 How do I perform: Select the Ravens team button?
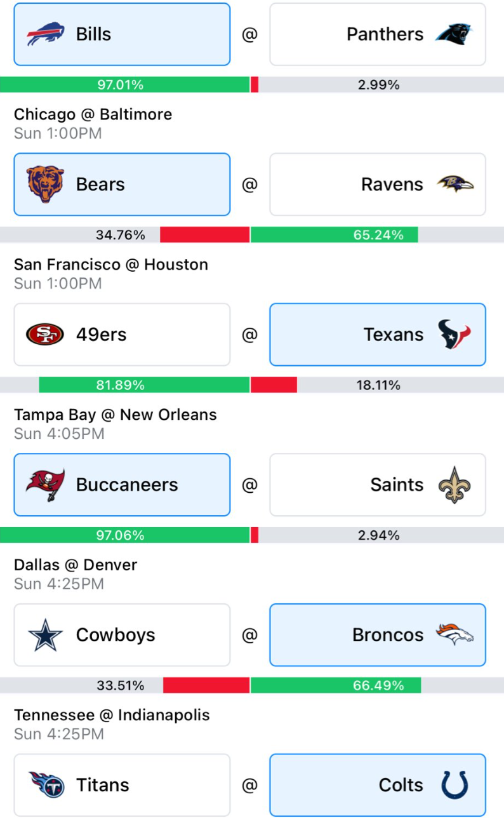pos(378,184)
